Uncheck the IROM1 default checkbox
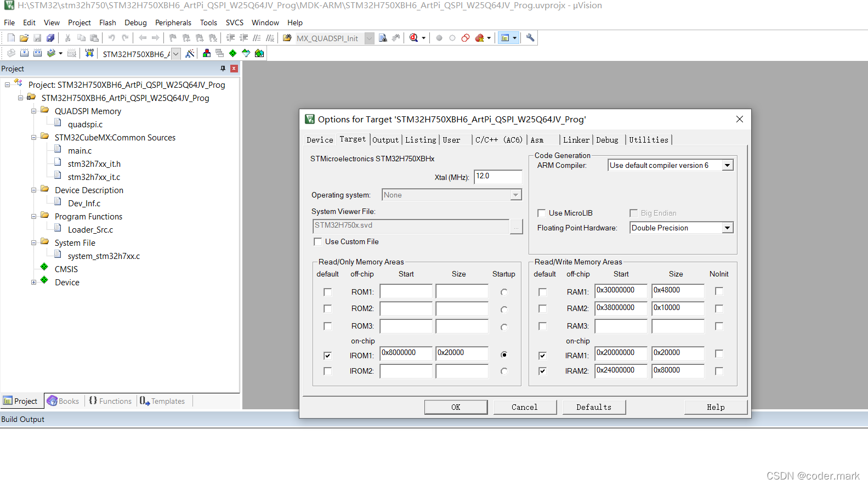The height and width of the screenshot is (485, 868). point(327,356)
